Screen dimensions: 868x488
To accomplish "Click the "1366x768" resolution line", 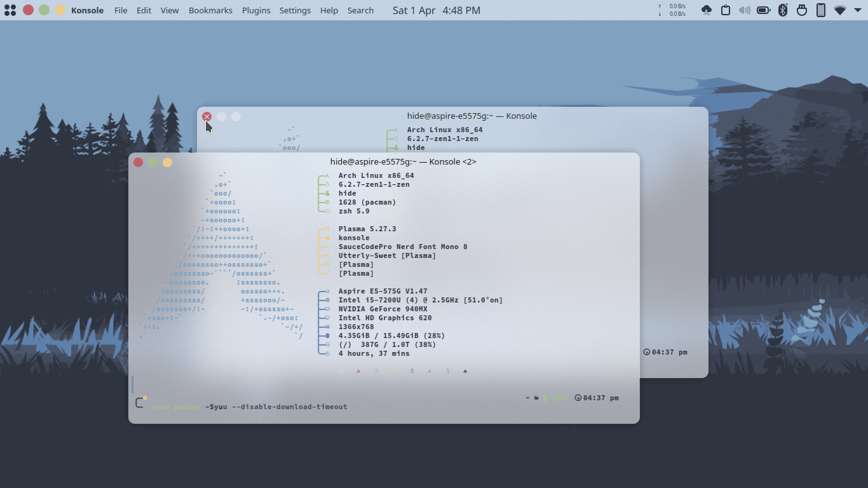I will pos(356,327).
